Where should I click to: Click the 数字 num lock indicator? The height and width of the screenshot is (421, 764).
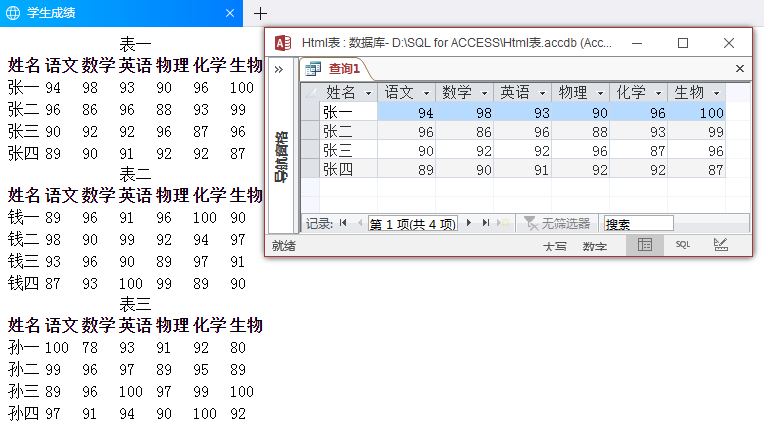(x=594, y=247)
